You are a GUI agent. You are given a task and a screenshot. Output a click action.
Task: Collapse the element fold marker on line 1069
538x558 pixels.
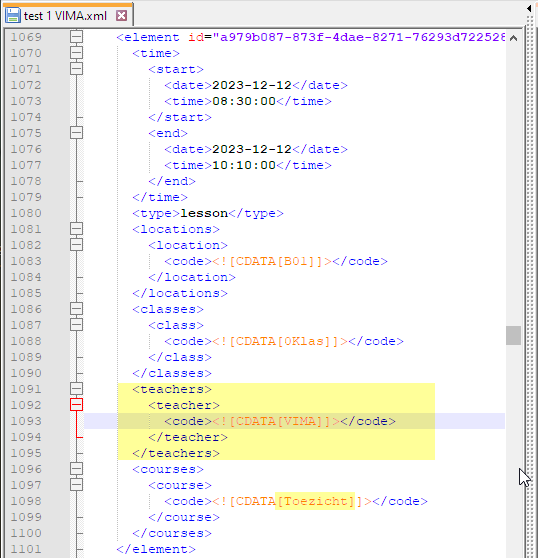tap(77, 37)
